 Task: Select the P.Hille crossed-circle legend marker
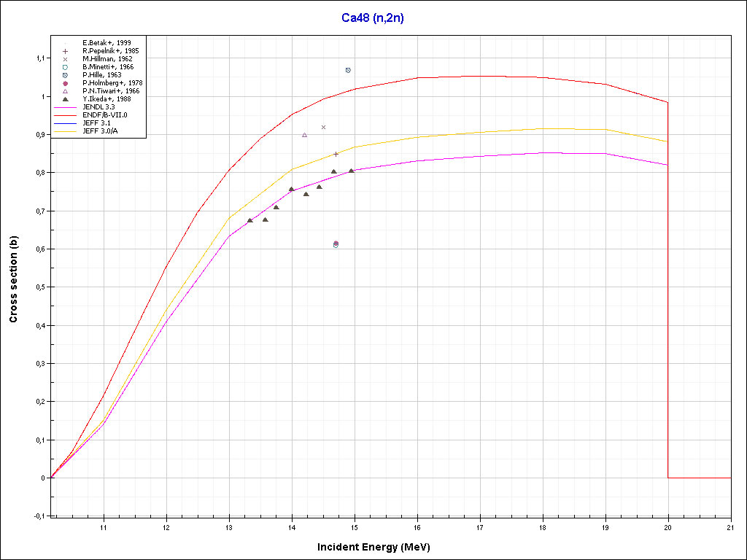[65, 75]
